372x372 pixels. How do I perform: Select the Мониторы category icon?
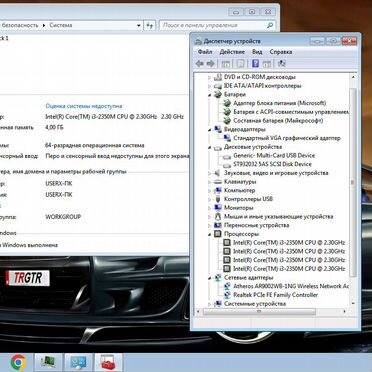[x=218, y=208]
